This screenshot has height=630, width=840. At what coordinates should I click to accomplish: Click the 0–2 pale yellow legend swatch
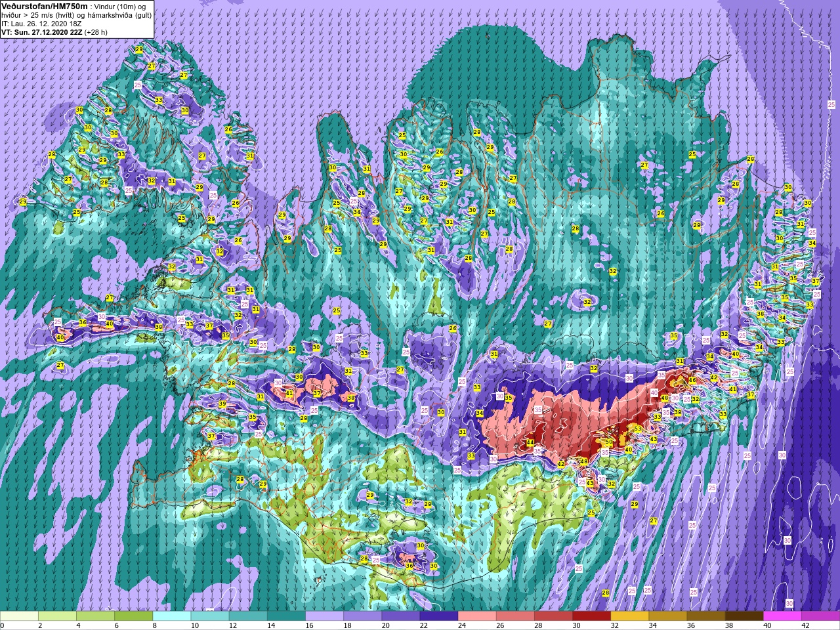pyautogui.click(x=19, y=617)
